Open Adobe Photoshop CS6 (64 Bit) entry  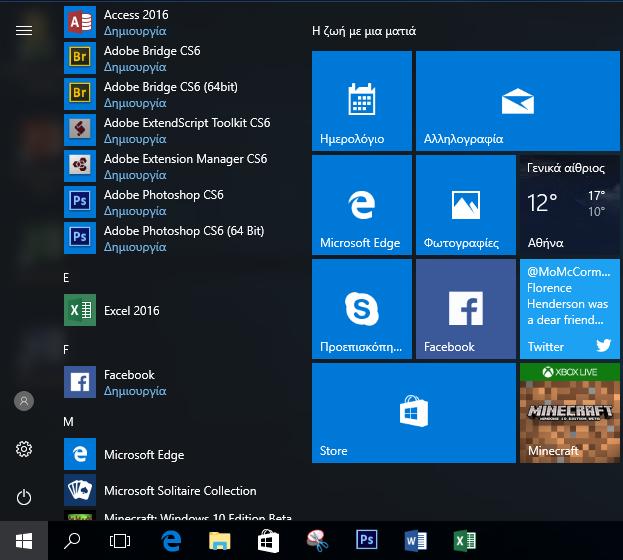[179, 238]
